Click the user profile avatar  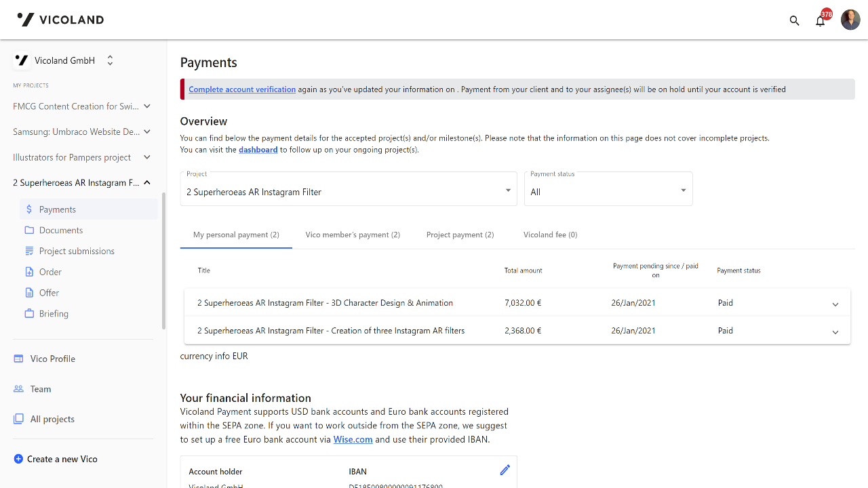click(850, 20)
